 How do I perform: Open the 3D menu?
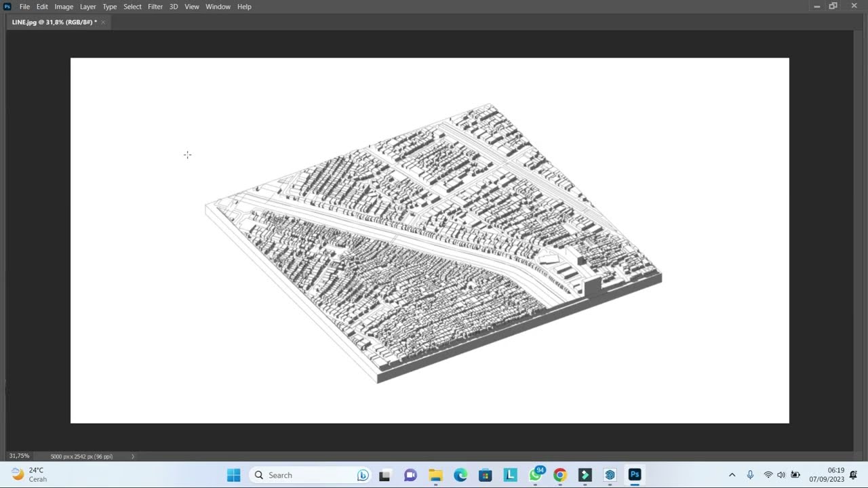pyautogui.click(x=174, y=7)
